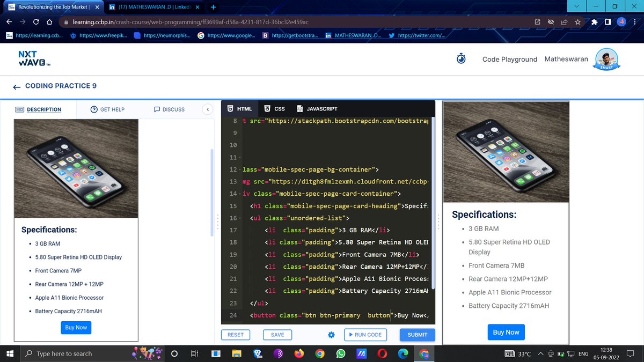Click the RESET button
The image size is (644, 362).
click(x=236, y=335)
